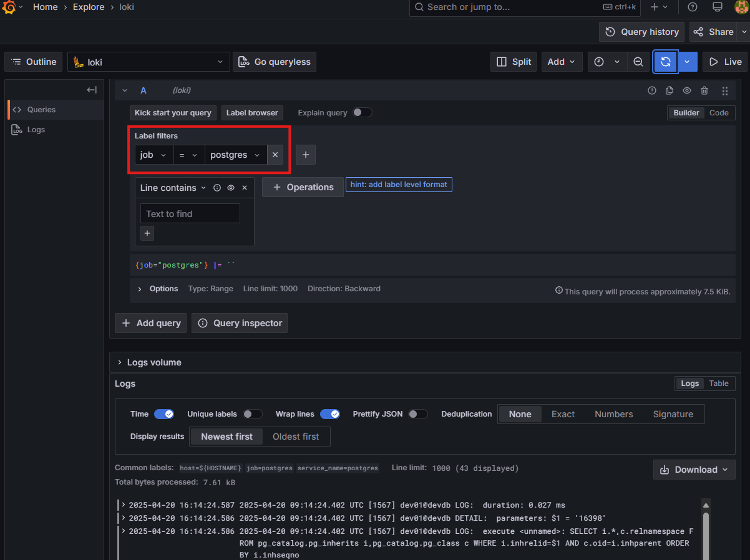Click the run query refresh icon
This screenshot has height=560, width=750.
665,62
